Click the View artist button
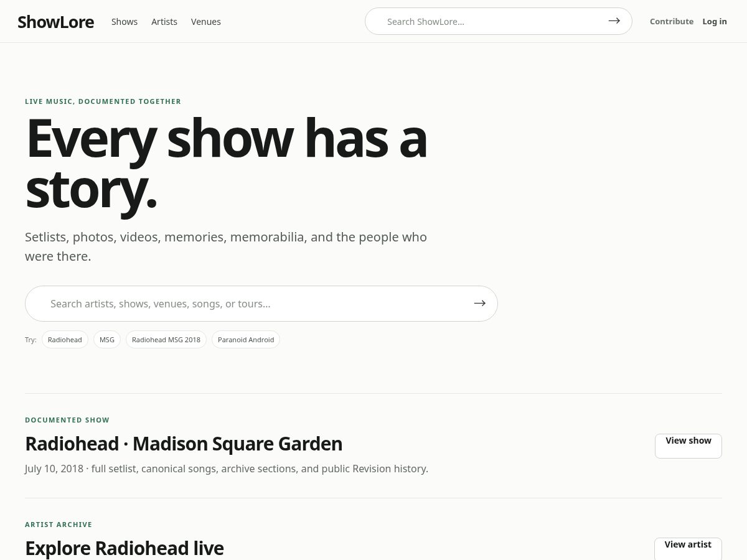This screenshot has width=747, height=560. [x=688, y=549]
